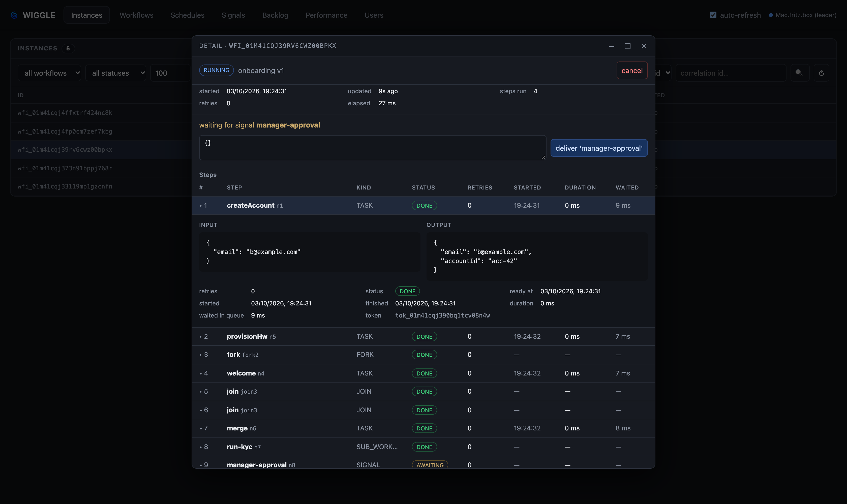The width and height of the screenshot is (847, 504).
Task: Select the Instances tab
Action: tap(87, 15)
